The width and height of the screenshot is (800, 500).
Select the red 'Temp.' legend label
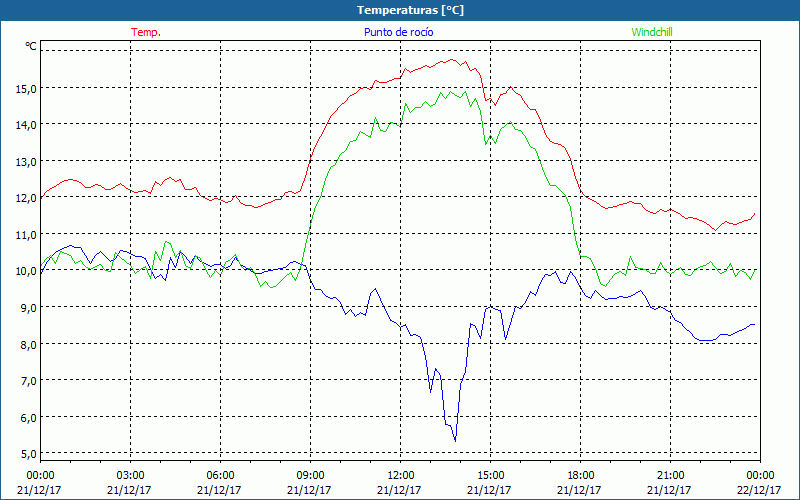(146, 32)
